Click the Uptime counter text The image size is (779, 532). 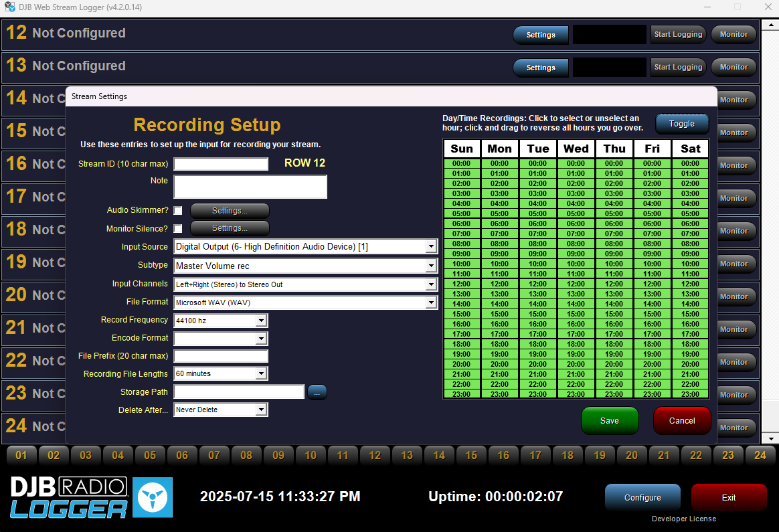[x=496, y=497]
